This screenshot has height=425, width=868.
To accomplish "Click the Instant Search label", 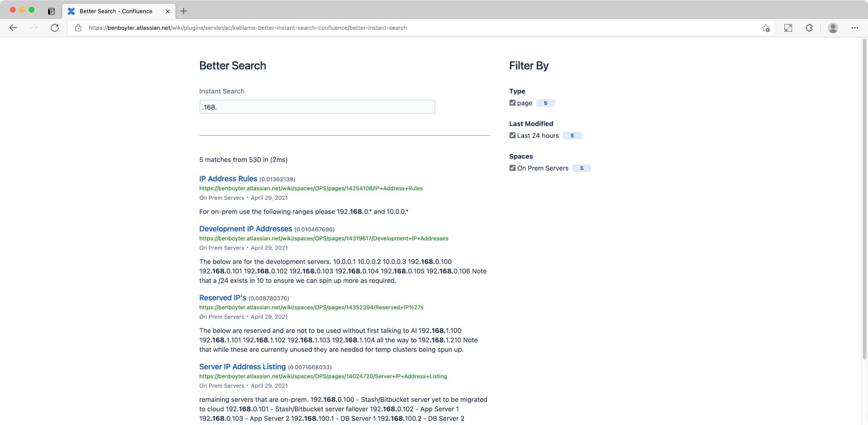I will (222, 91).
